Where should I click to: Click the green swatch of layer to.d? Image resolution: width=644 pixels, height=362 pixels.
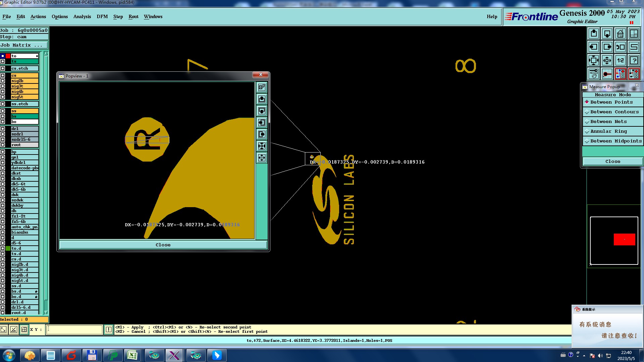coord(8,248)
